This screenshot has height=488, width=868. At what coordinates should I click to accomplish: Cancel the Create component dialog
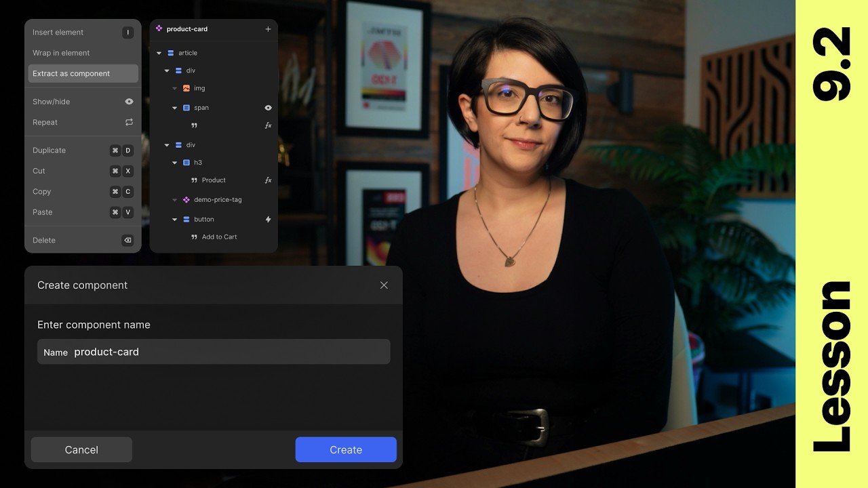pos(81,449)
